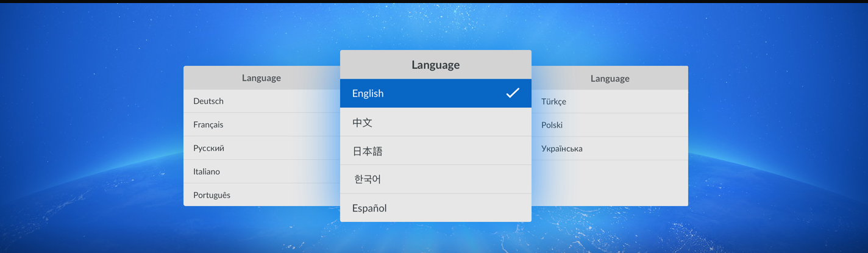
Task: Click the Language header above Deutsch
Action: tap(261, 78)
